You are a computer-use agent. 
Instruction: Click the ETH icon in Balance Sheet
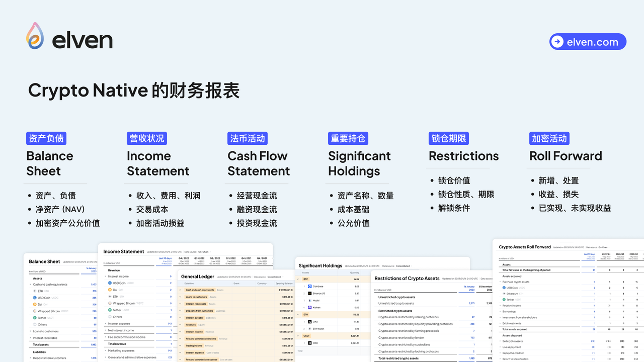pos(34,291)
